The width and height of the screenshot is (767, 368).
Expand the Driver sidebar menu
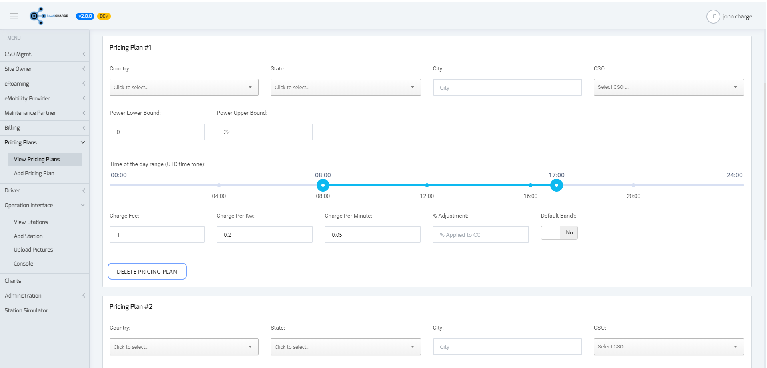(45, 190)
